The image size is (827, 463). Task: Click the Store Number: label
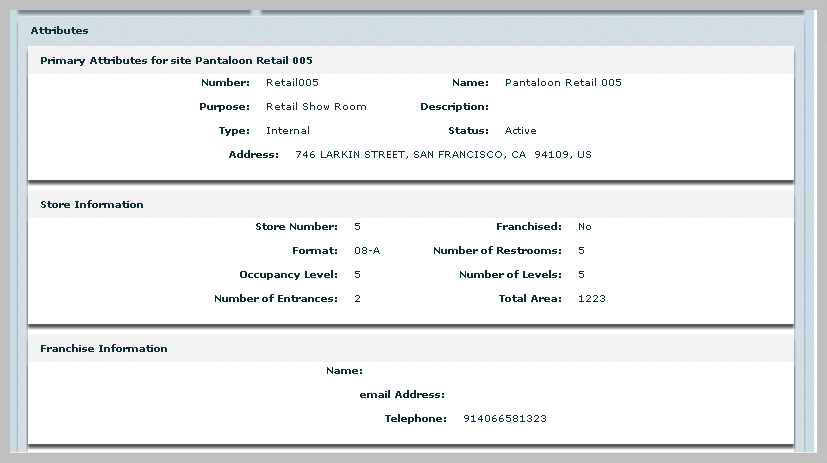[x=296, y=227]
